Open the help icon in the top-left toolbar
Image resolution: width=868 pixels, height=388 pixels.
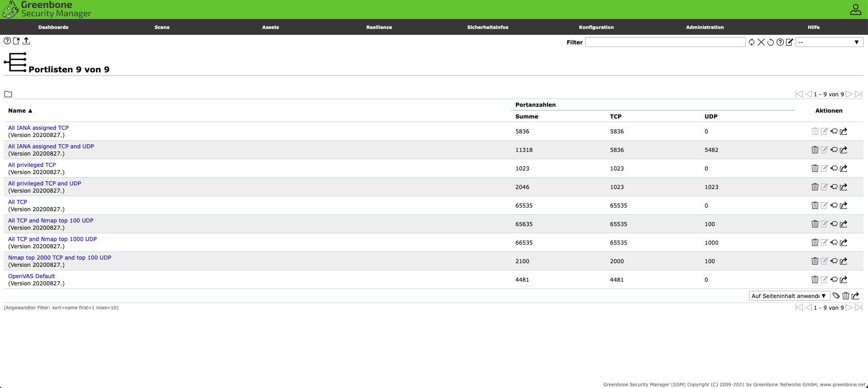pyautogui.click(x=7, y=41)
